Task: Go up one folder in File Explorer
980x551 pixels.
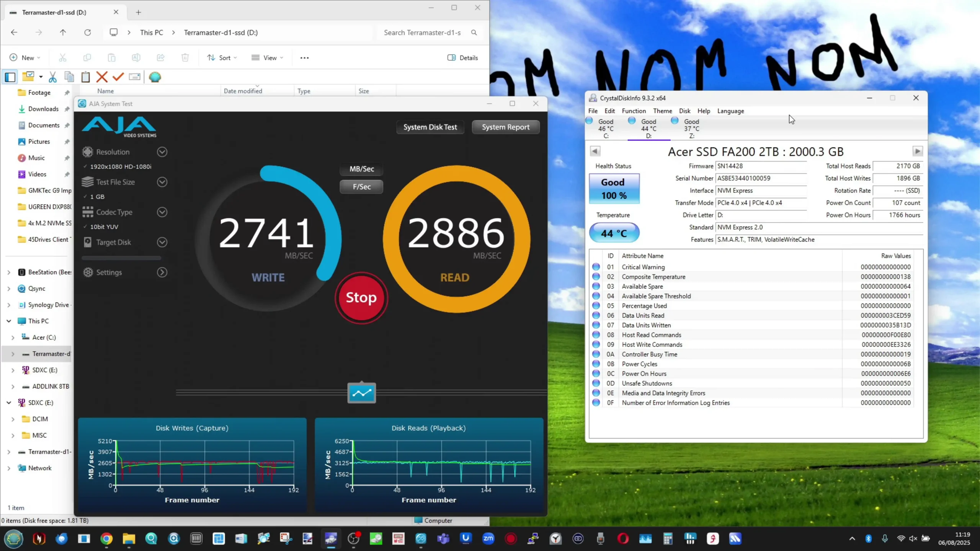Action: [63, 33]
